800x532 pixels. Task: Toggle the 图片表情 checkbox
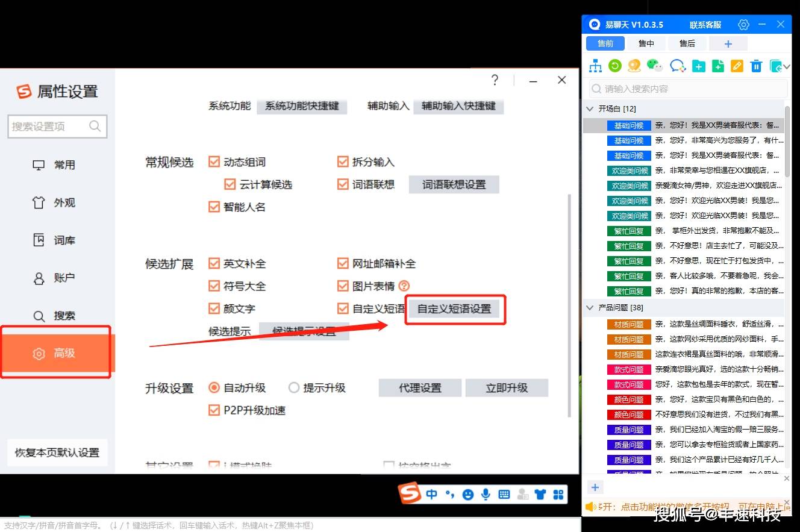pyautogui.click(x=343, y=286)
